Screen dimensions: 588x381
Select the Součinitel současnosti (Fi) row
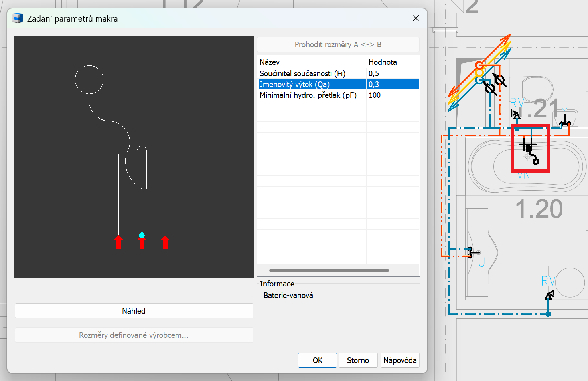[338, 73]
